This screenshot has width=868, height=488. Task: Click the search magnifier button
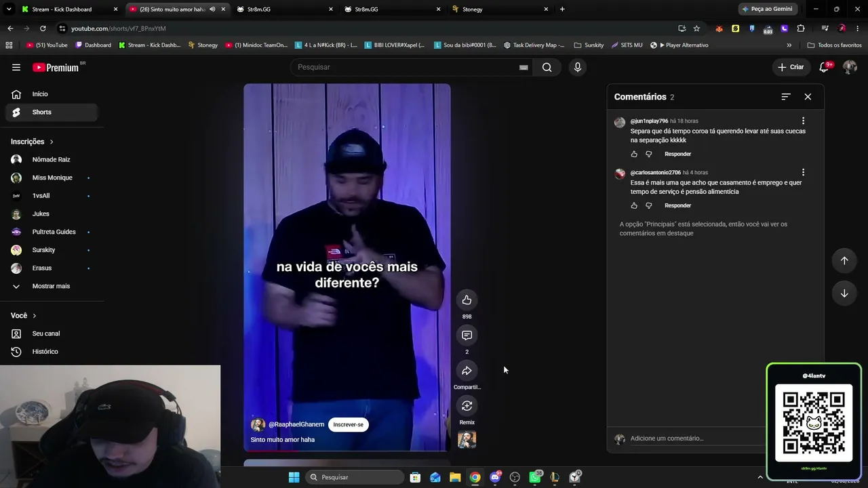pyautogui.click(x=547, y=67)
